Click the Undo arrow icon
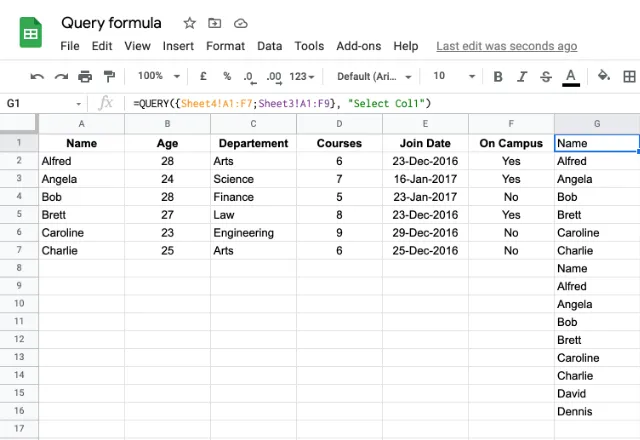This screenshot has height=440, width=640. click(x=37, y=76)
